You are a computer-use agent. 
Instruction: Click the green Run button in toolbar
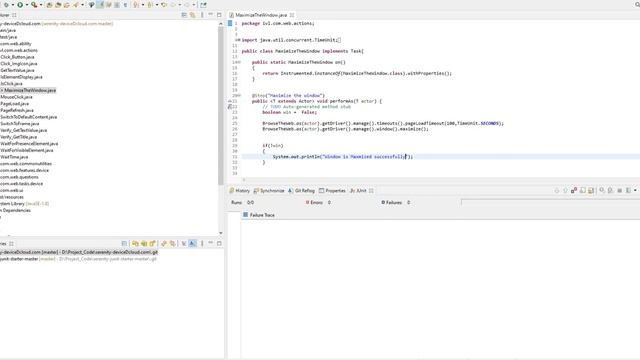[20, 5]
